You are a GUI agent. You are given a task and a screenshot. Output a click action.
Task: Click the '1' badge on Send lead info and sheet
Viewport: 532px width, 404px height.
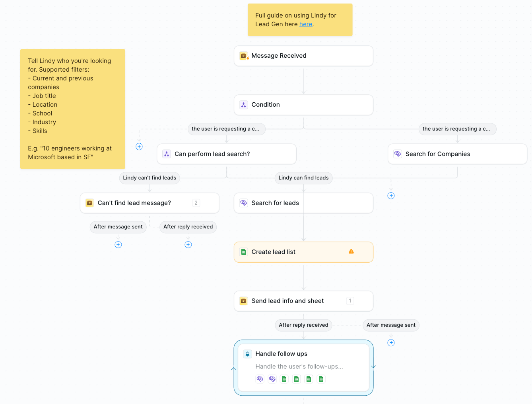350,301
